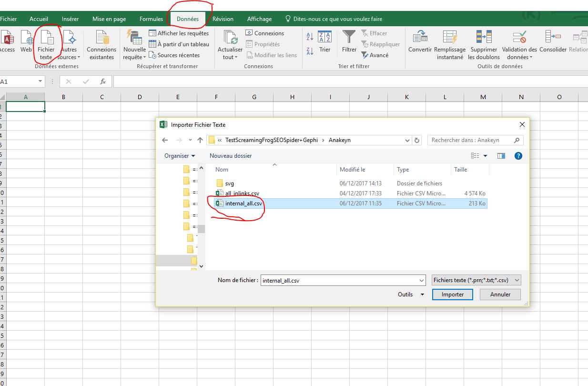The height and width of the screenshot is (386, 588).
Task: Select column D header
Action: point(140,97)
